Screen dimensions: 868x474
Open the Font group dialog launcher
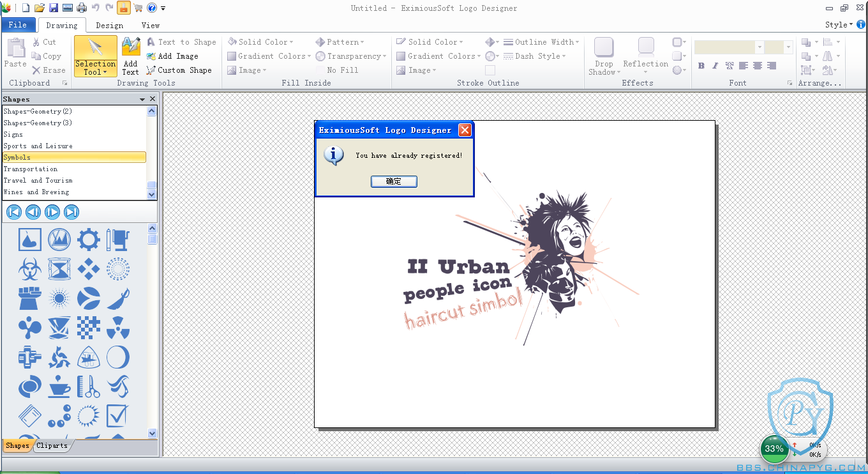(790, 83)
